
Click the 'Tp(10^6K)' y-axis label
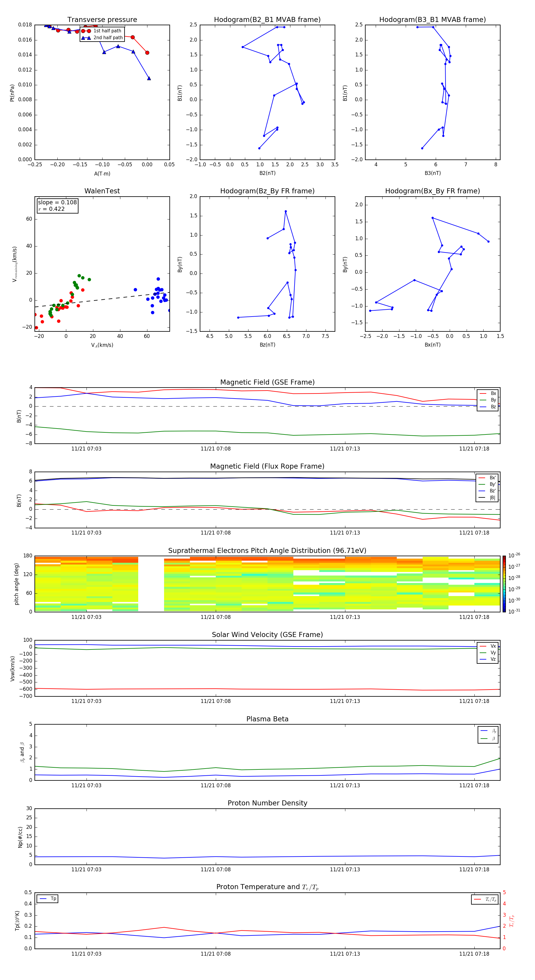click(x=17, y=921)
